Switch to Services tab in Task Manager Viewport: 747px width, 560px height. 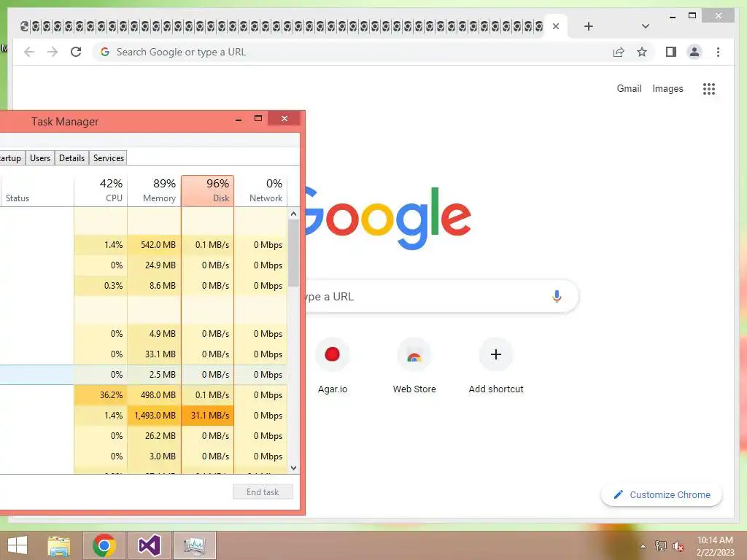109,158
